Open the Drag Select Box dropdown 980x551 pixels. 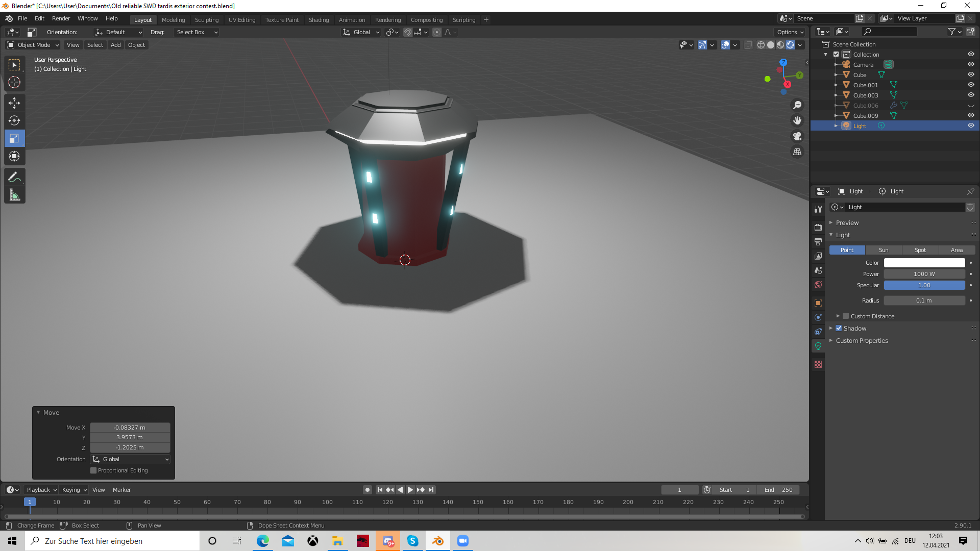[x=197, y=32]
